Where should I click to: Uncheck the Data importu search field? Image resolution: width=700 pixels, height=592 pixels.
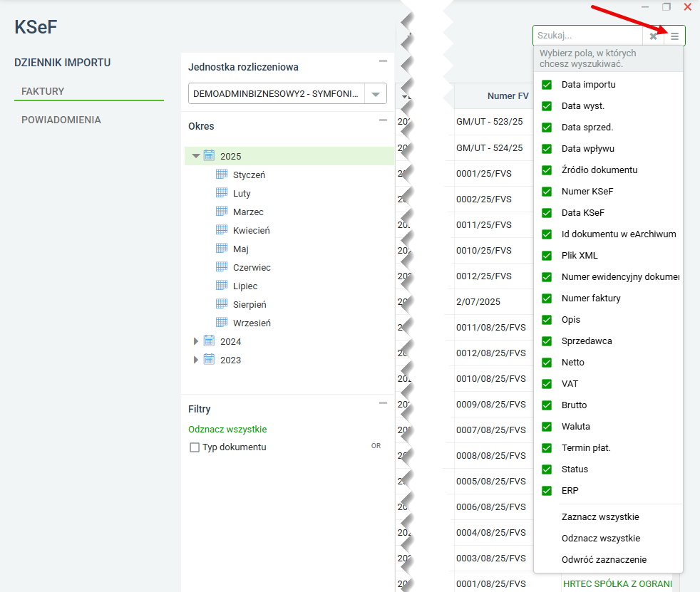click(x=547, y=85)
